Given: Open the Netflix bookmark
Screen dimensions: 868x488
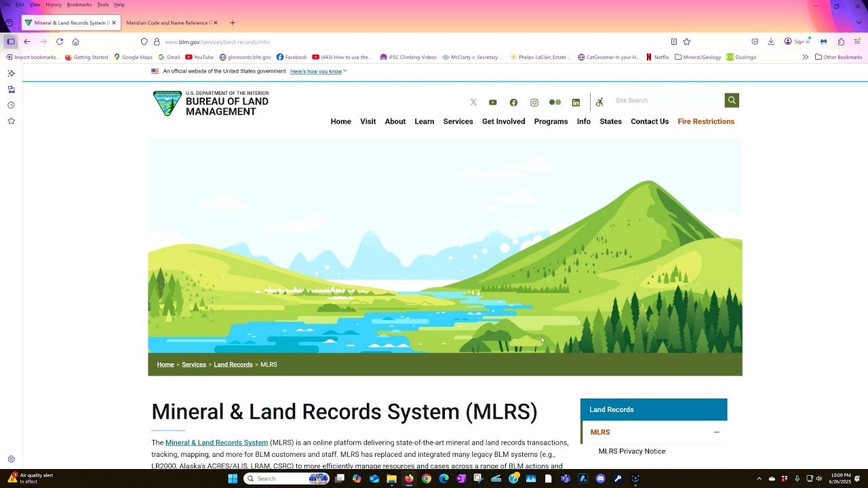Looking at the screenshot, I should 658,57.
